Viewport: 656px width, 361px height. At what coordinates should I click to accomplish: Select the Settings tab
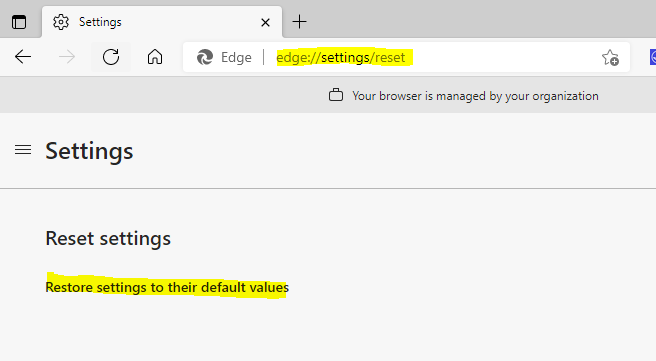tap(162, 22)
